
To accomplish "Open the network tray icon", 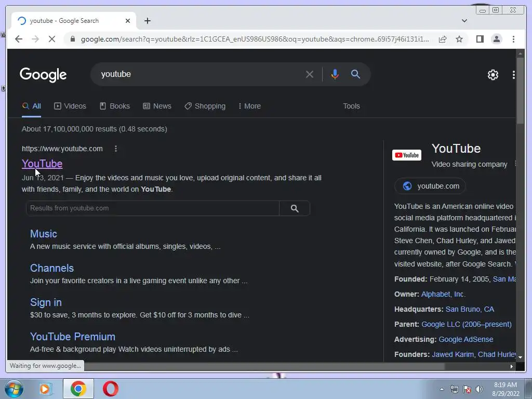I will 454,389.
